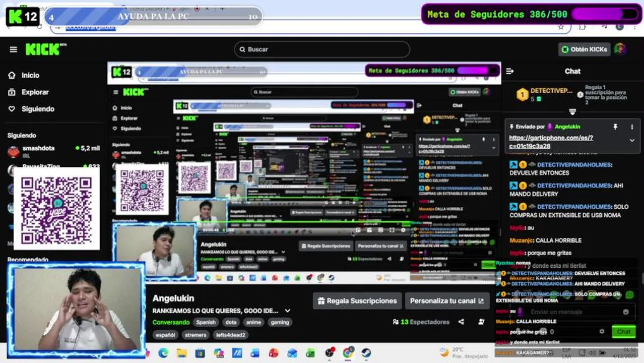Click Buscar field inside the nested stream preview

tap(304, 92)
